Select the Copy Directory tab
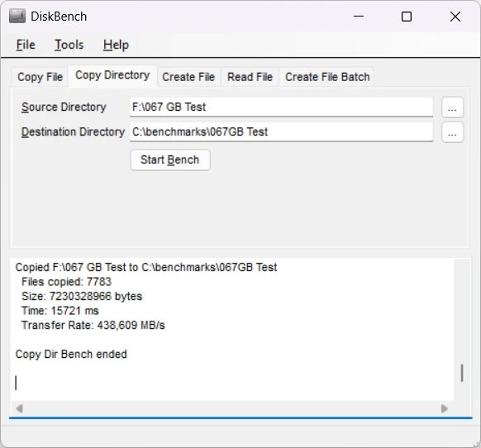The height and width of the screenshot is (448, 481). 112,75
